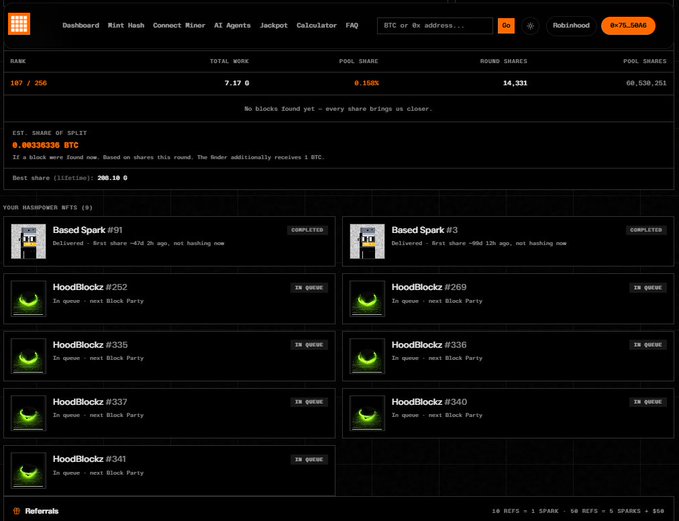The image size is (679, 521).
Task: Click the HoodBlockz #269 title
Action: pyautogui.click(x=429, y=287)
